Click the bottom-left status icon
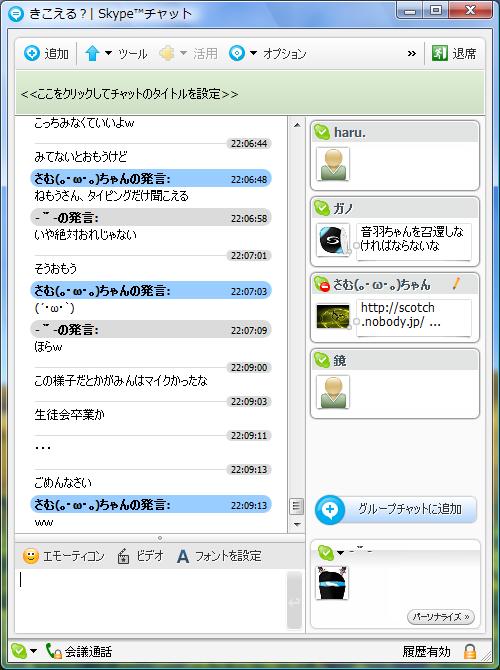 click(19, 651)
